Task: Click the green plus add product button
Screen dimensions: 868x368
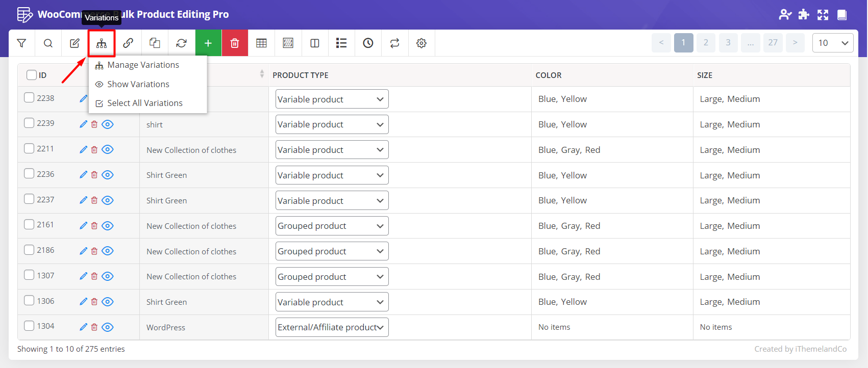Action: coord(208,43)
